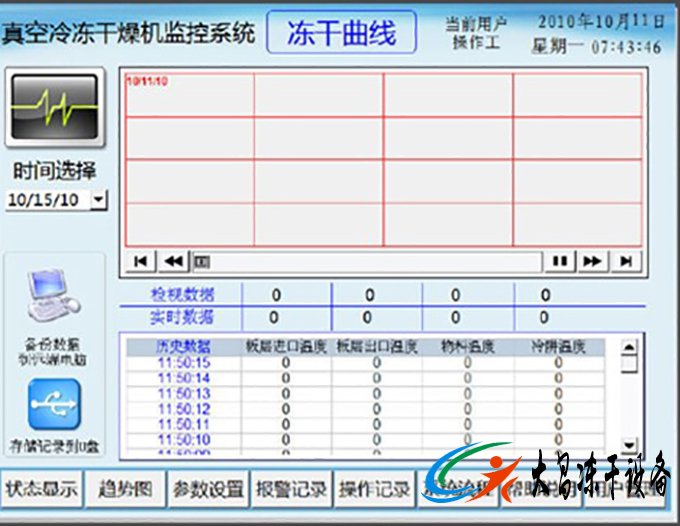Viewport: 680px width, 526px height.
Task: Click the oscilloscope waveform curve icon
Action: point(55,107)
